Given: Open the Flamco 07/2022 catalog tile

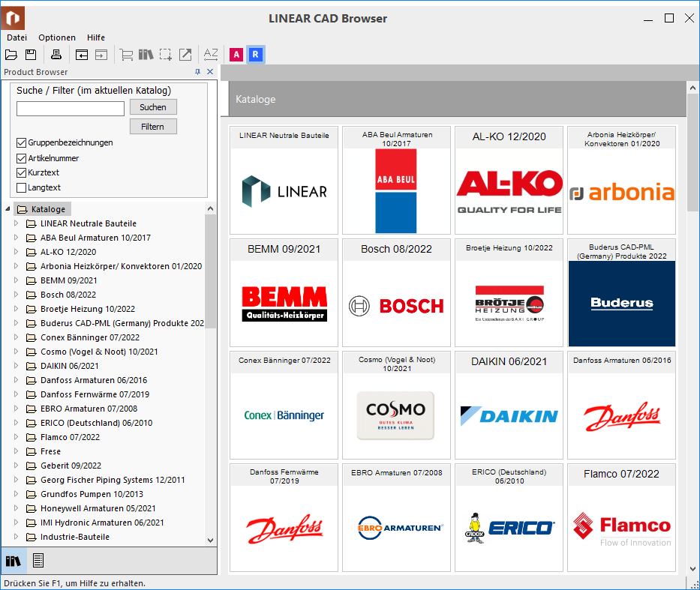Looking at the screenshot, I should click(x=621, y=517).
